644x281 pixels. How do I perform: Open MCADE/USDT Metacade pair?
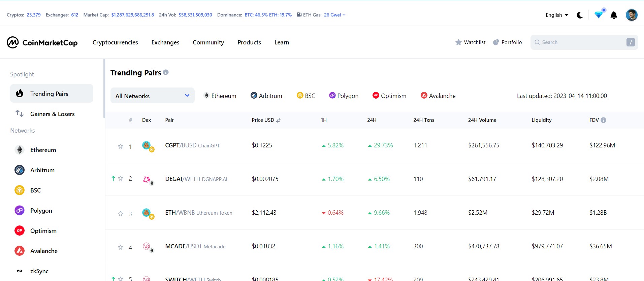(195, 246)
